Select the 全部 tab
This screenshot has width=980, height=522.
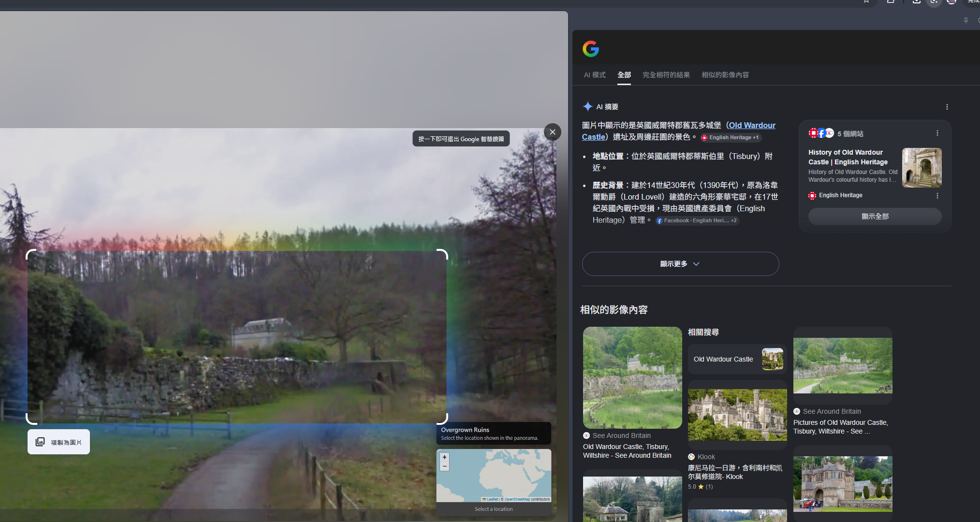click(624, 75)
